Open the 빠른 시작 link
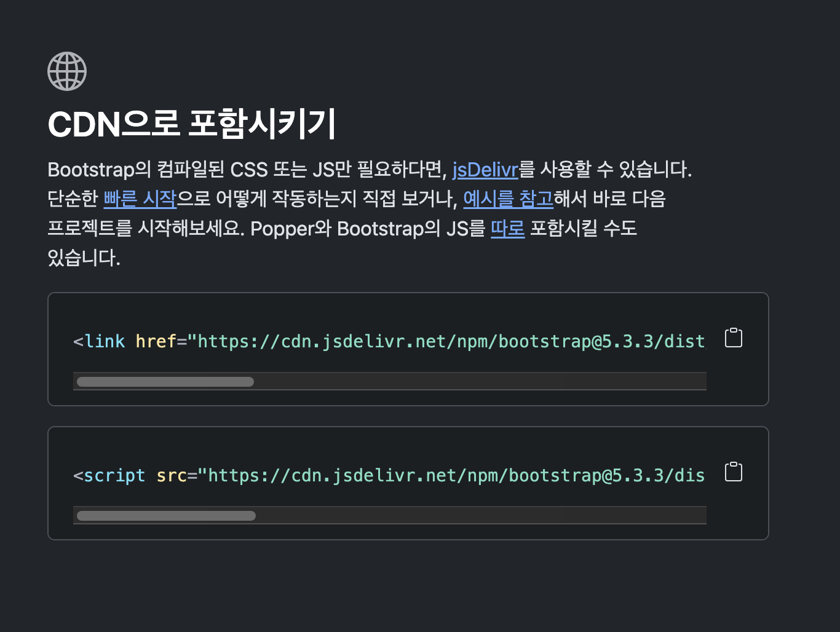 [140, 199]
